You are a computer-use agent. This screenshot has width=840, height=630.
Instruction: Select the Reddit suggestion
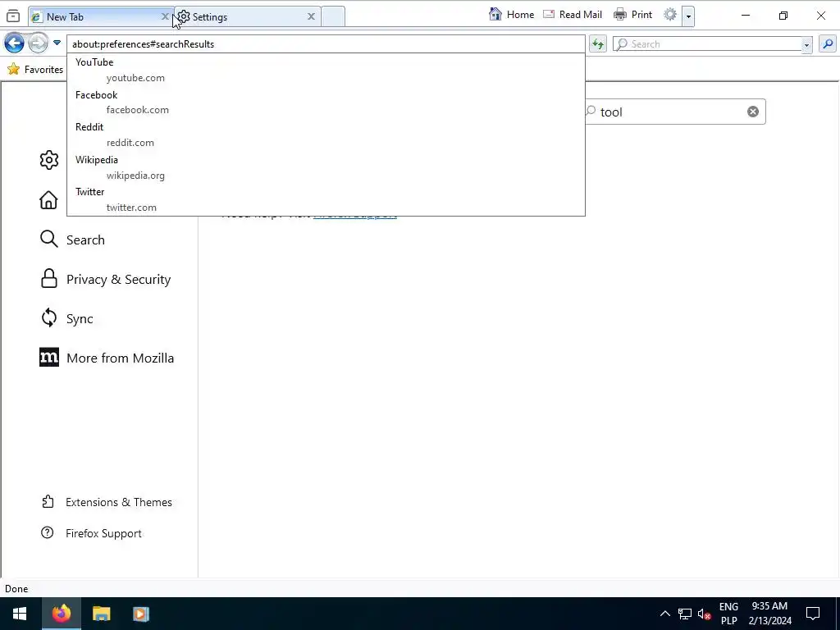coord(326,135)
